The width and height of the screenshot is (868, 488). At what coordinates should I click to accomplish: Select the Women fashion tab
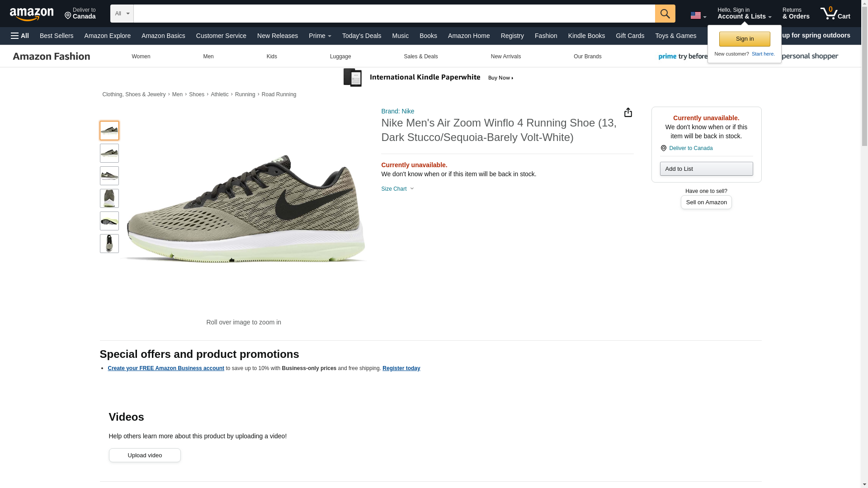(141, 56)
